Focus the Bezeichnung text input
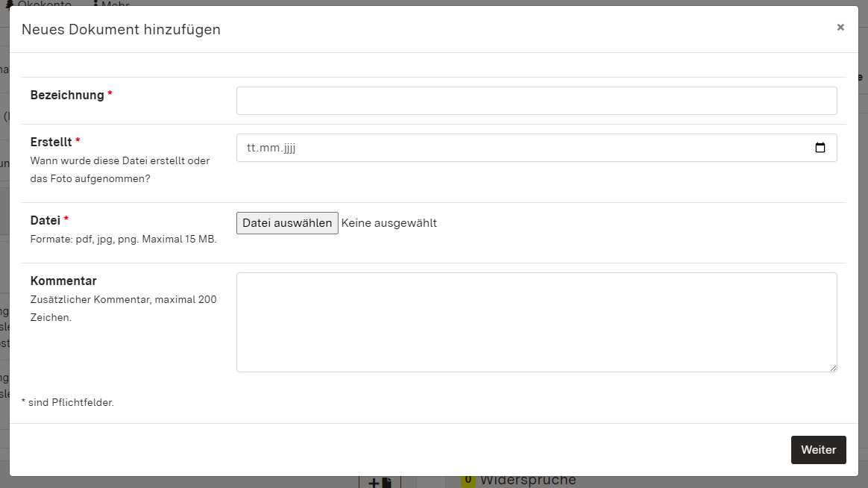The image size is (868, 488). click(x=536, y=100)
